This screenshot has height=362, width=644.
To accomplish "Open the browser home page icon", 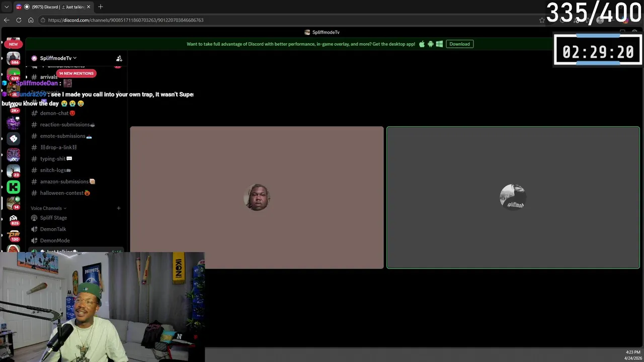I will [31, 20].
